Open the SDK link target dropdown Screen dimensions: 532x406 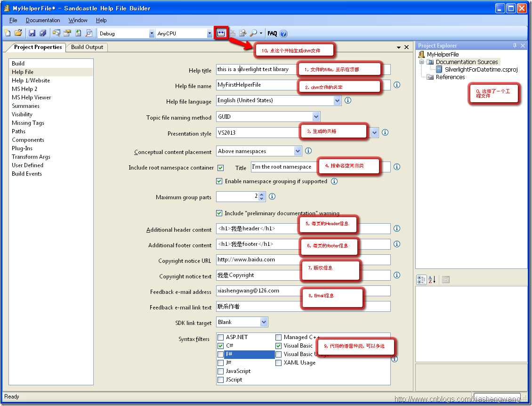click(x=264, y=322)
